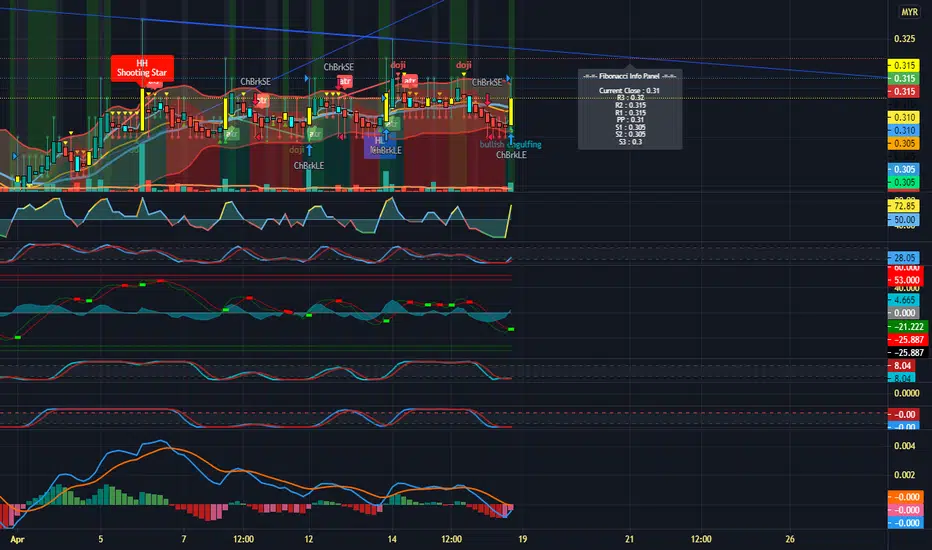
Task: Select date 19 on the time axis
Action: (x=522, y=539)
